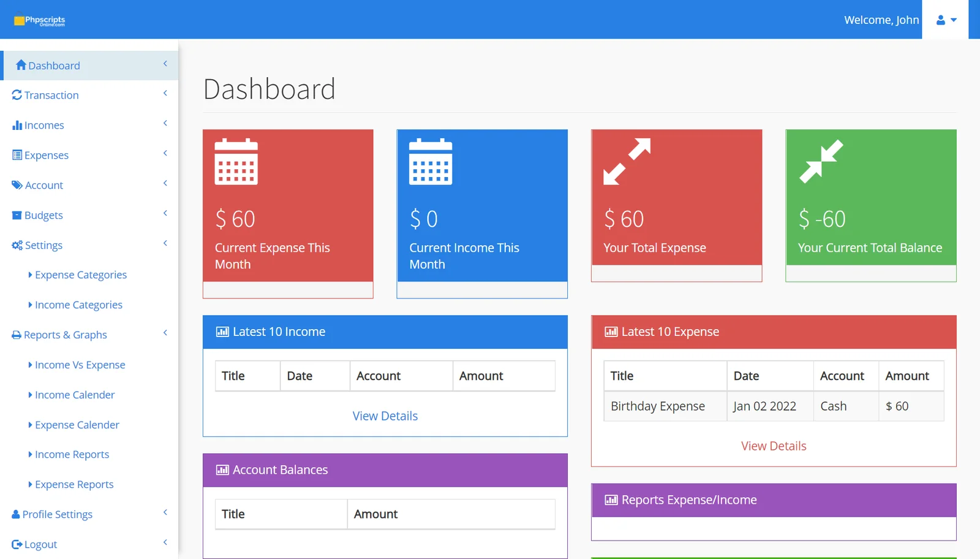Expand the Budgets menu chevron
Screen dimensions: 980x559
click(165, 213)
